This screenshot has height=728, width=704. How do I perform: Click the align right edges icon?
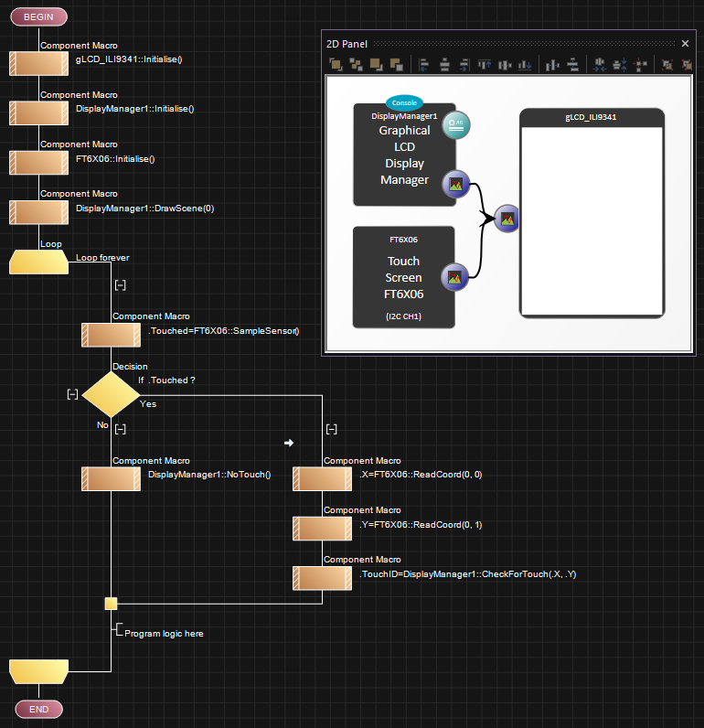tap(465, 65)
